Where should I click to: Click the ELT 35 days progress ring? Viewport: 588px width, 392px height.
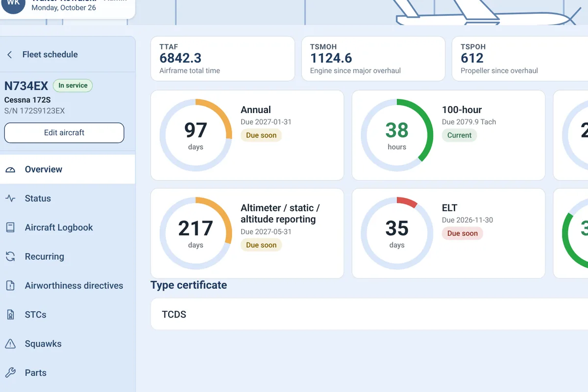click(397, 233)
